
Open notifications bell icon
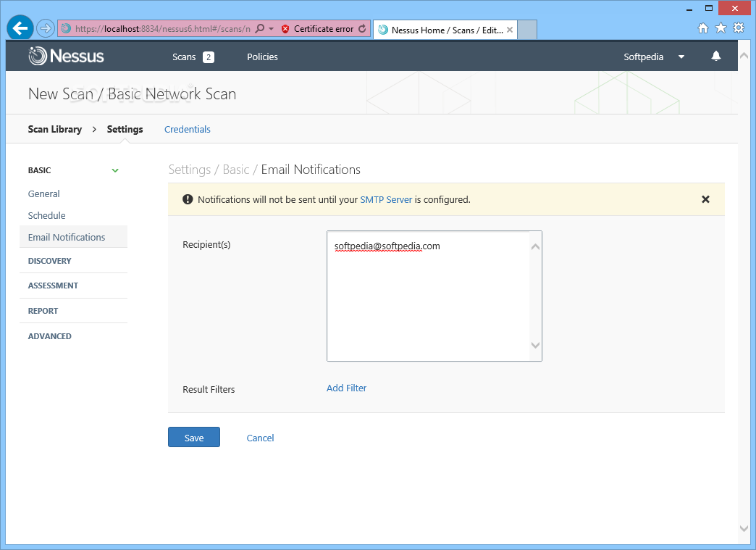coord(716,57)
